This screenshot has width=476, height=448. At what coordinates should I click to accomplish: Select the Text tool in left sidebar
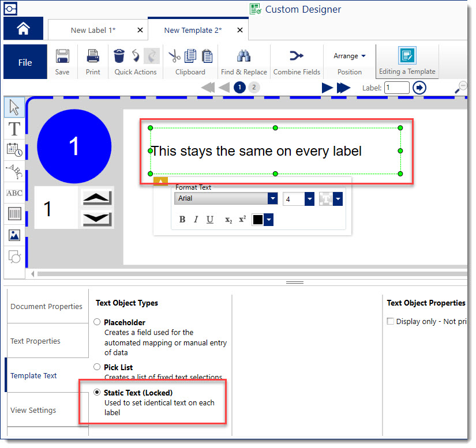pyautogui.click(x=14, y=128)
